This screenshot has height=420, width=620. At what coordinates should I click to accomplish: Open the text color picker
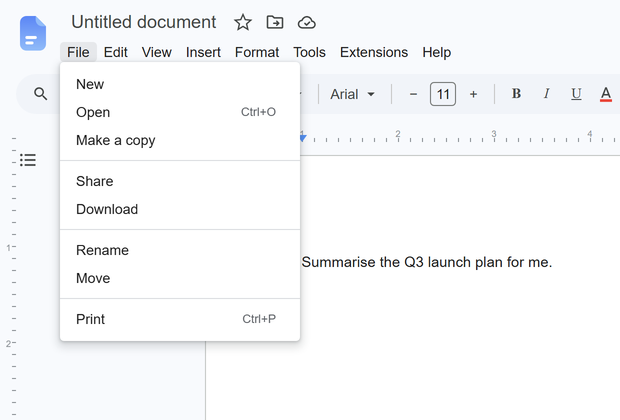click(606, 94)
